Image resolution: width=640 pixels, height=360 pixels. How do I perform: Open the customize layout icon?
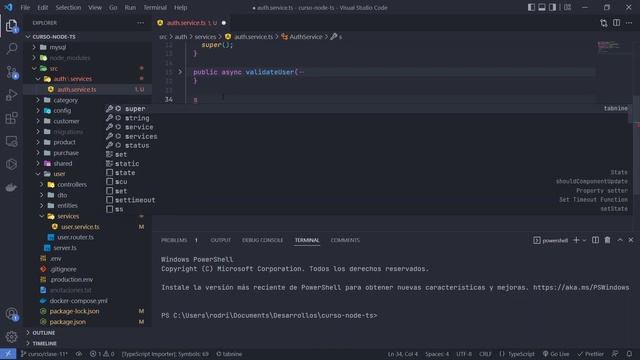click(567, 7)
